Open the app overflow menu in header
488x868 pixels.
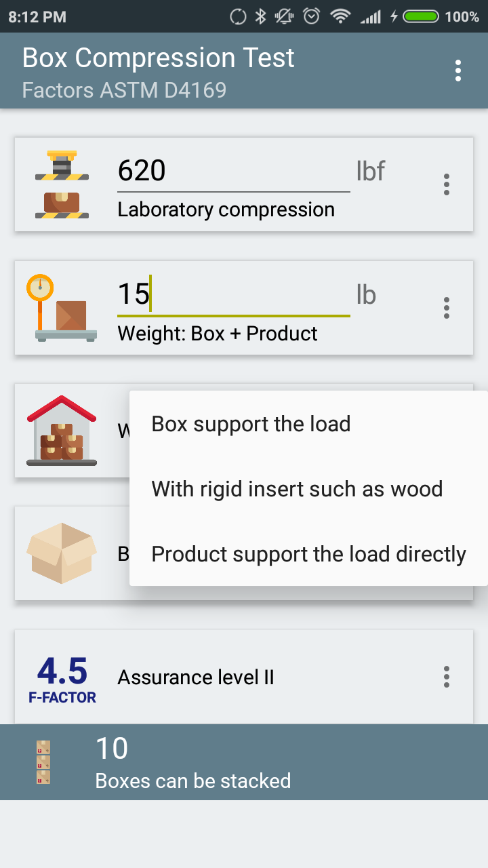click(x=459, y=71)
